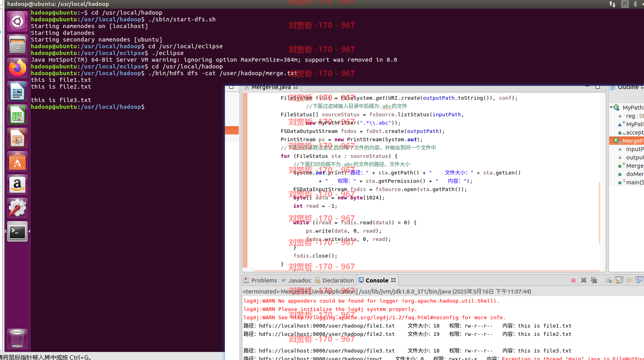Select the Console tab

pyautogui.click(x=377, y=280)
